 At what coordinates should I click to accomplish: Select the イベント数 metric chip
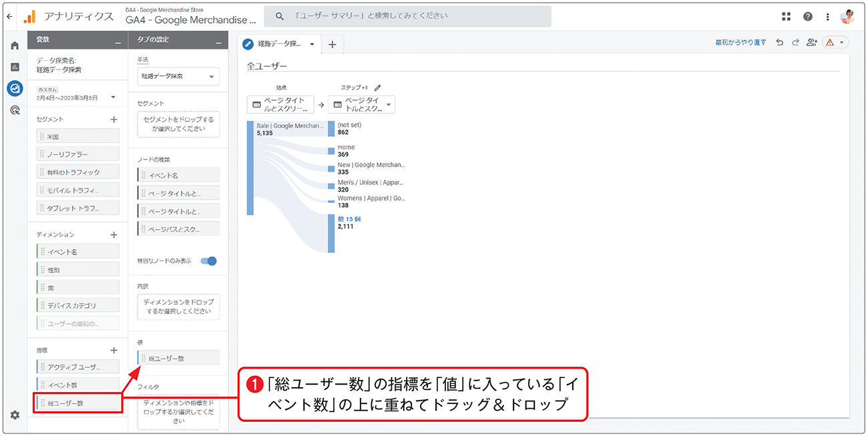[x=77, y=385]
